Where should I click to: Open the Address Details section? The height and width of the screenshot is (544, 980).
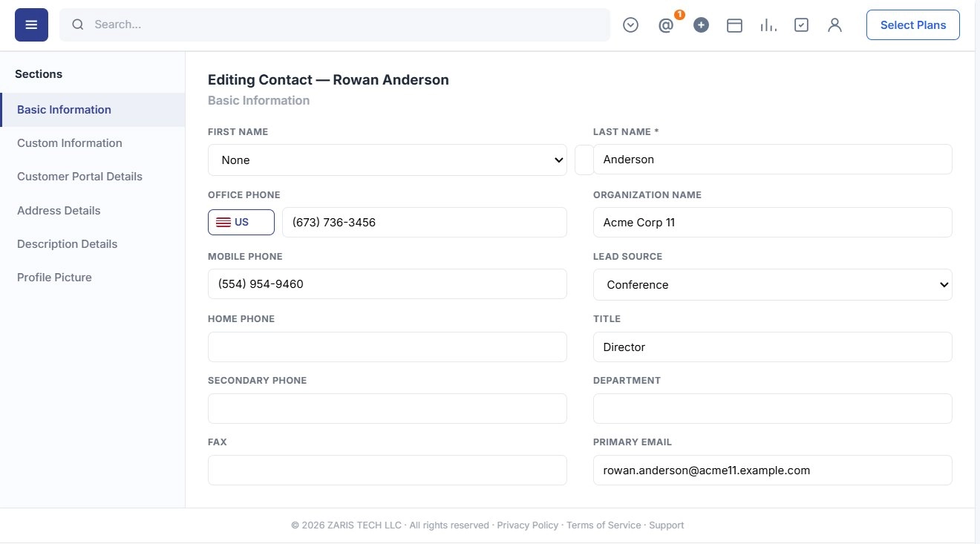(x=59, y=211)
